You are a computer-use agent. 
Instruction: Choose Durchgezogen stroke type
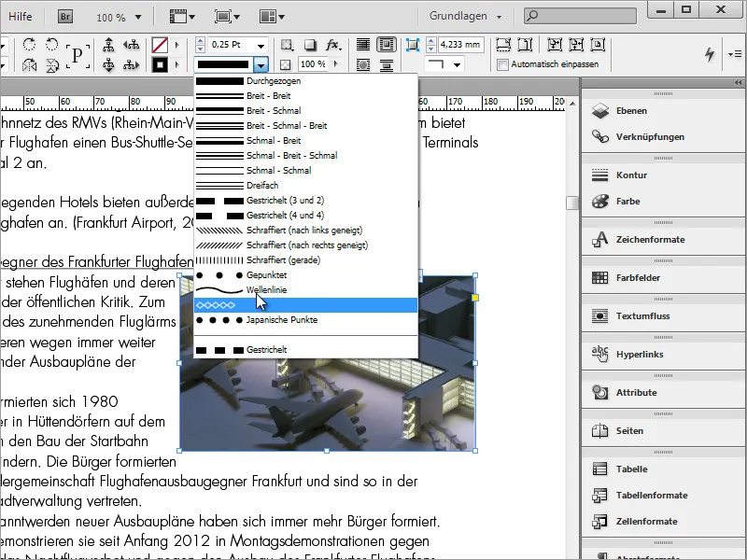click(x=306, y=81)
